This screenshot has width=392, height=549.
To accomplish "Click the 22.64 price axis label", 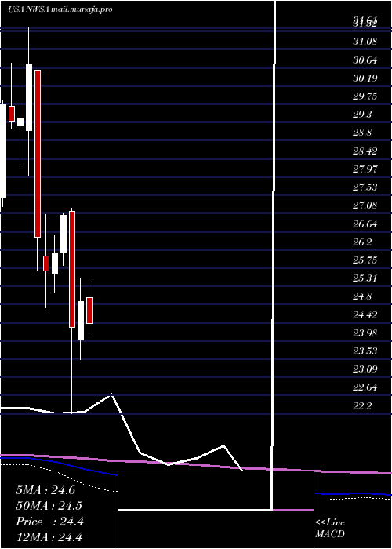I will tap(365, 387).
